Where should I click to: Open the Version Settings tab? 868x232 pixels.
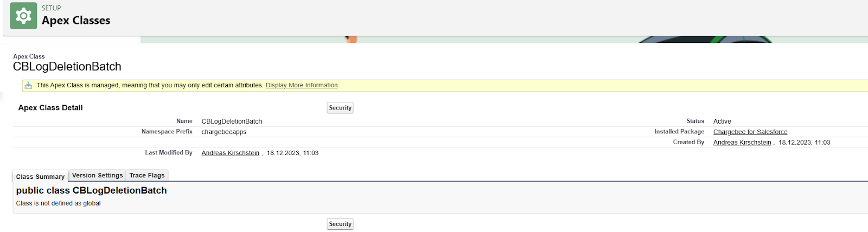coord(98,176)
